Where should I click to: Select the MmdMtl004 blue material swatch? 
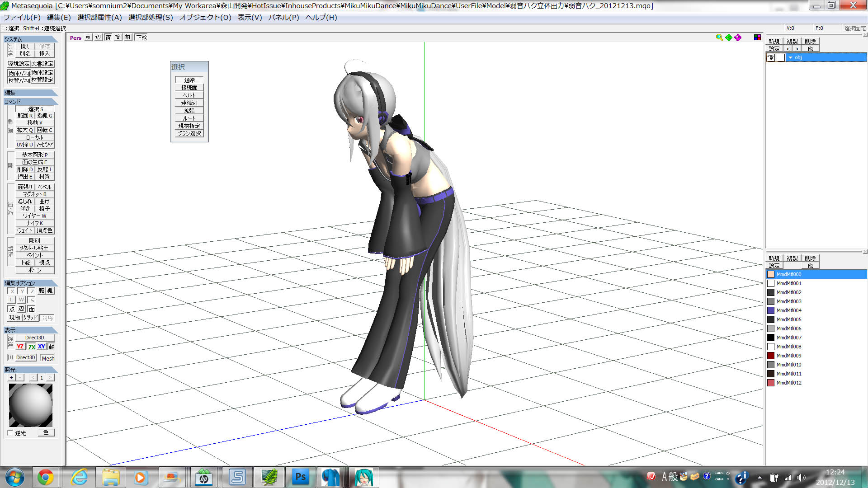pyautogui.click(x=771, y=310)
